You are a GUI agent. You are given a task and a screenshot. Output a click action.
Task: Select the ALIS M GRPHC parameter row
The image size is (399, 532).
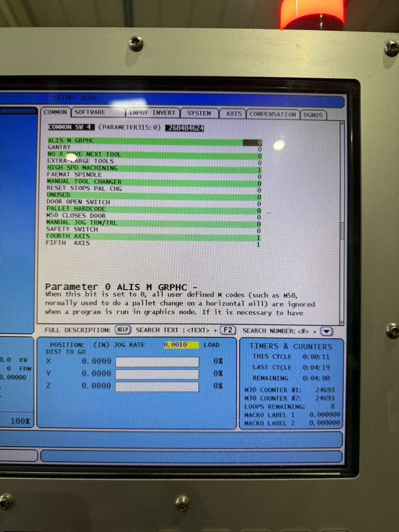coord(155,141)
